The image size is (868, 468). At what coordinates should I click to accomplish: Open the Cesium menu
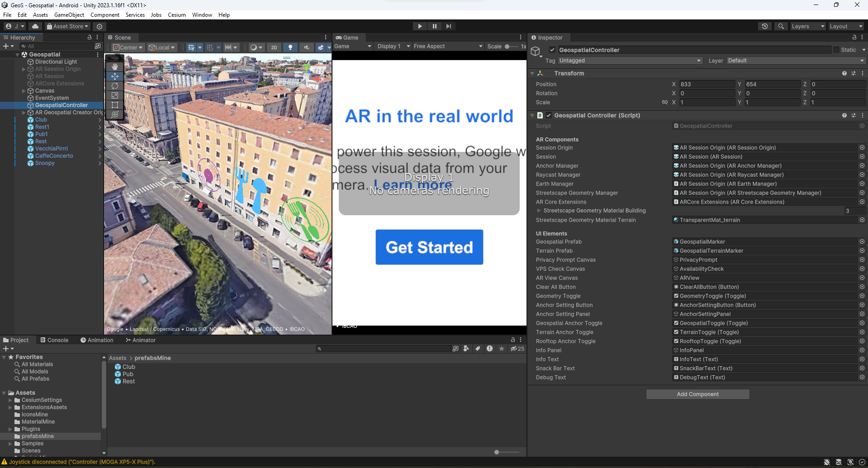[176, 15]
